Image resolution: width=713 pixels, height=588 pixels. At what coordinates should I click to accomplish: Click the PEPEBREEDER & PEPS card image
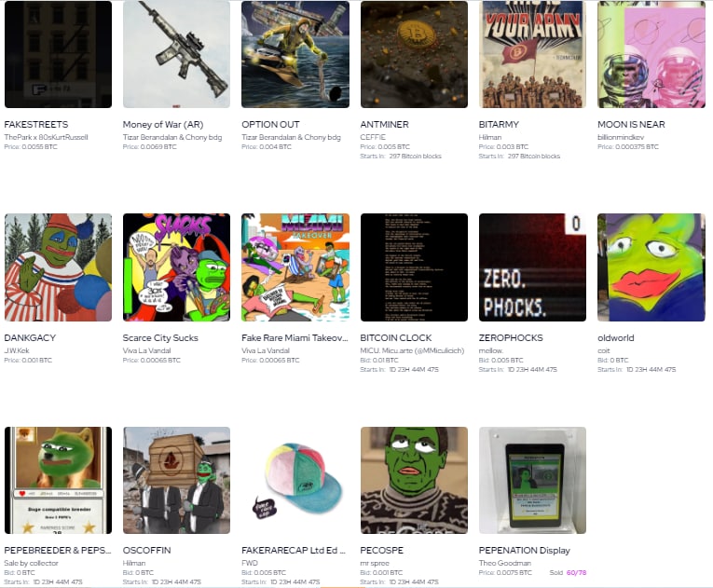pos(58,480)
